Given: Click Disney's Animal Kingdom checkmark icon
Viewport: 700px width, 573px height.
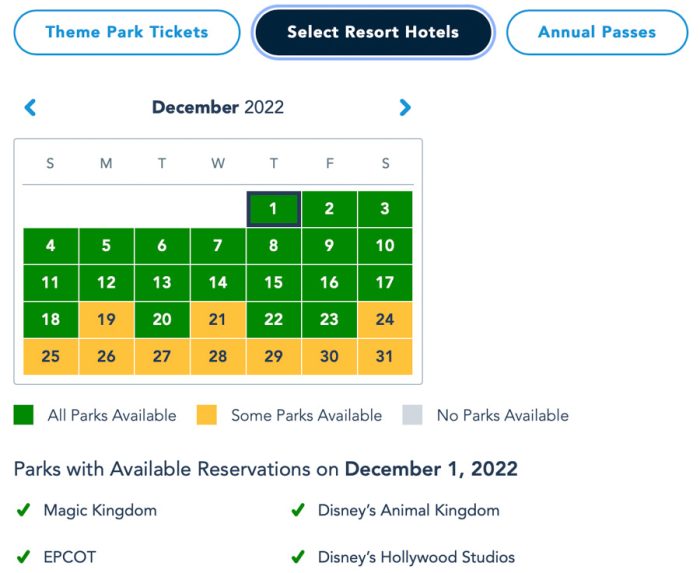Looking at the screenshot, I should tap(297, 511).
